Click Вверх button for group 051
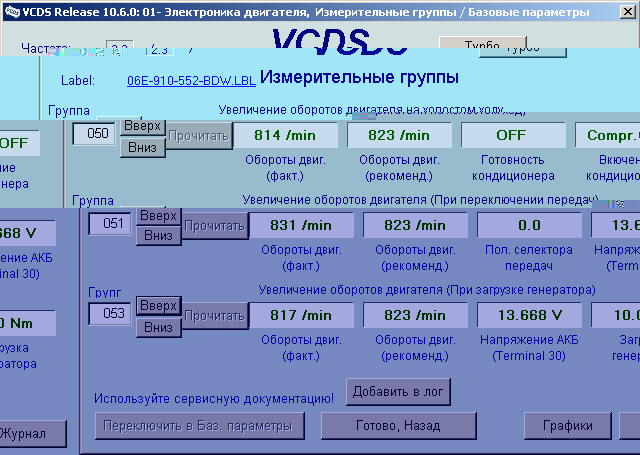This screenshot has height=455, width=640. coord(158,216)
